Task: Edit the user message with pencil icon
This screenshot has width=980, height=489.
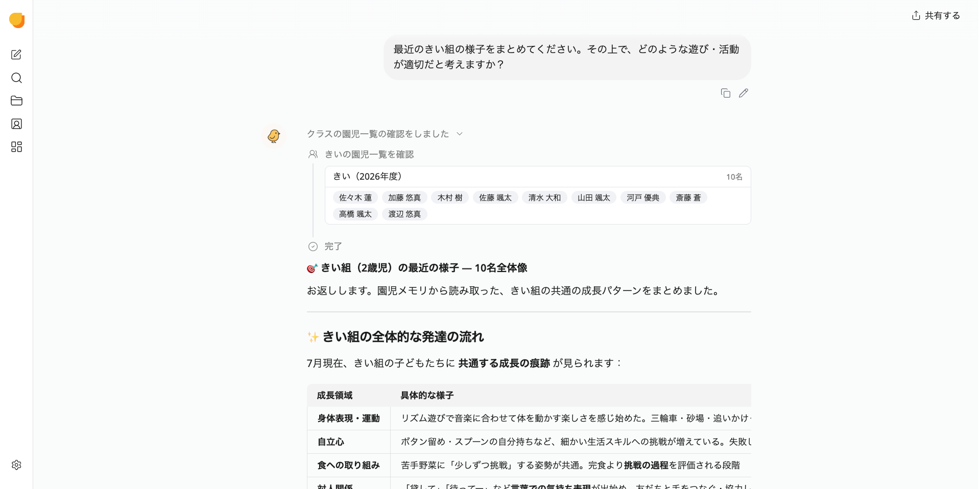Action: 744,93
